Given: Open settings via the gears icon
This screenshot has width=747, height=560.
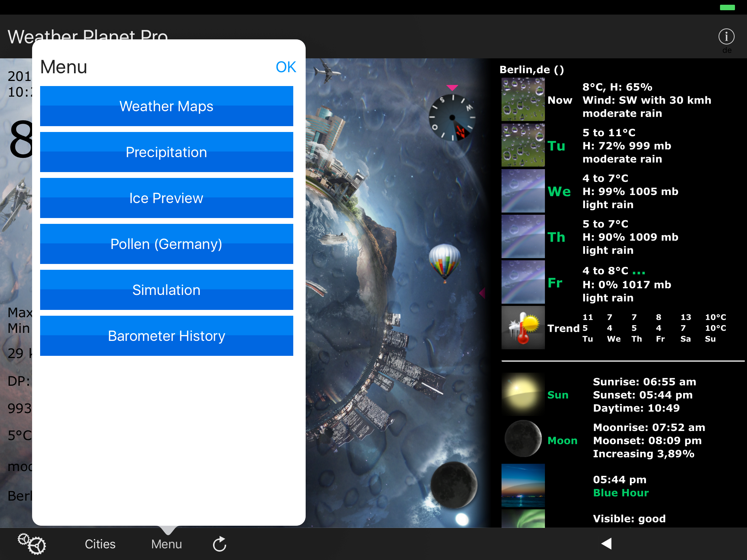Looking at the screenshot, I should click(32, 544).
